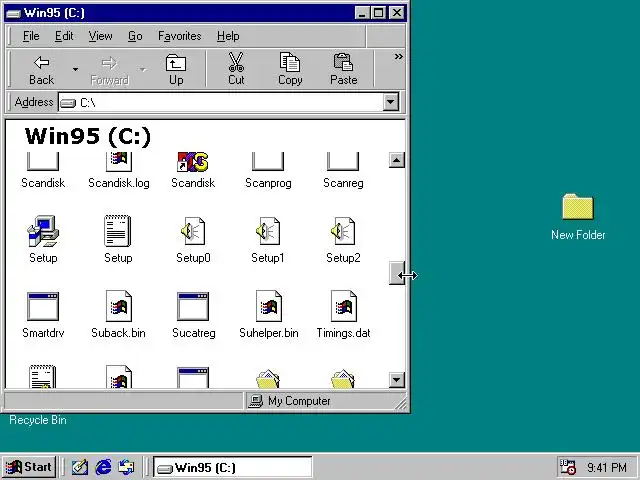The image size is (640, 480).
Task: Click the Task Scheduler tray icon
Action: point(567,467)
